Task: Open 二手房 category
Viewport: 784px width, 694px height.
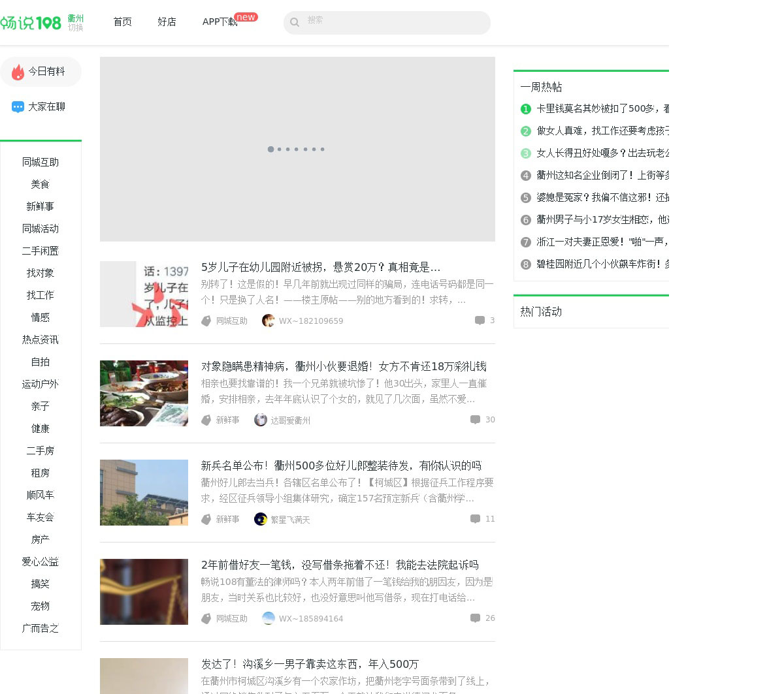Action: pos(41,450)
